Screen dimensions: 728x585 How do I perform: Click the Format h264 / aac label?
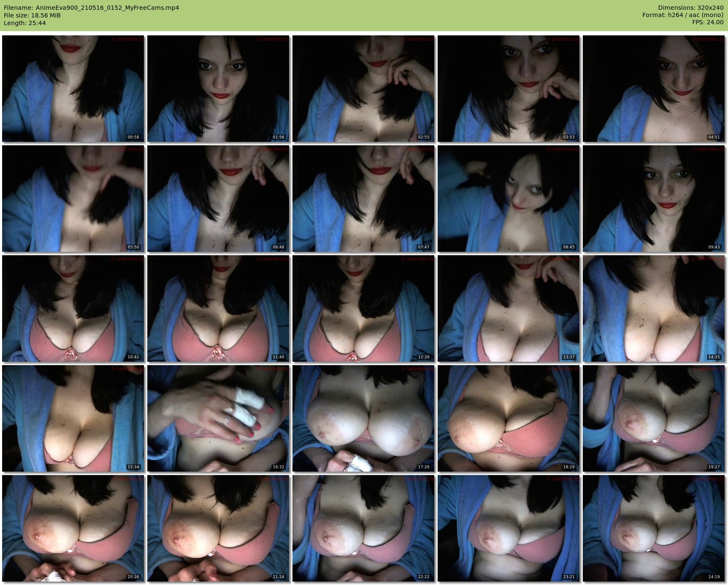[683, 15]
